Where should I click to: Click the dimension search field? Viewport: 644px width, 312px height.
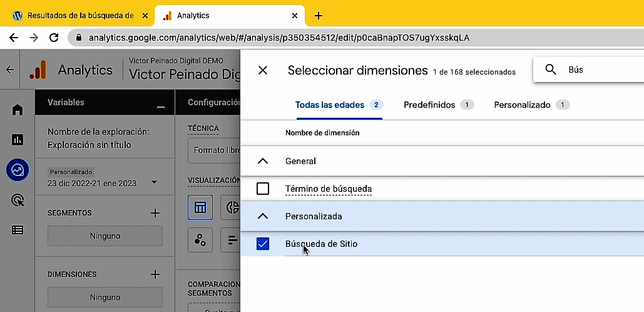point(601,70)
